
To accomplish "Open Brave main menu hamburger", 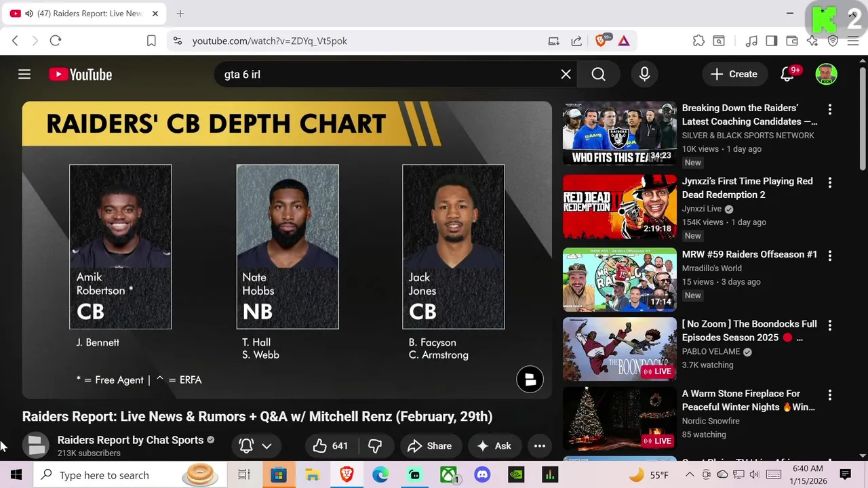I will 853,41.
